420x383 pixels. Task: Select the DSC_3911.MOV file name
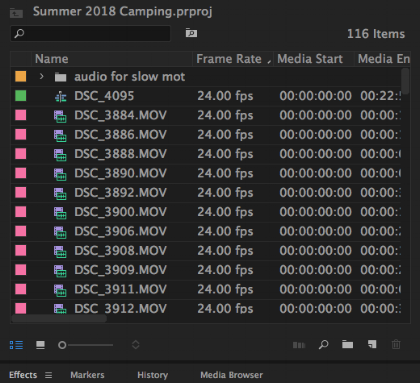pyautogui.click(x=120, y=289)
